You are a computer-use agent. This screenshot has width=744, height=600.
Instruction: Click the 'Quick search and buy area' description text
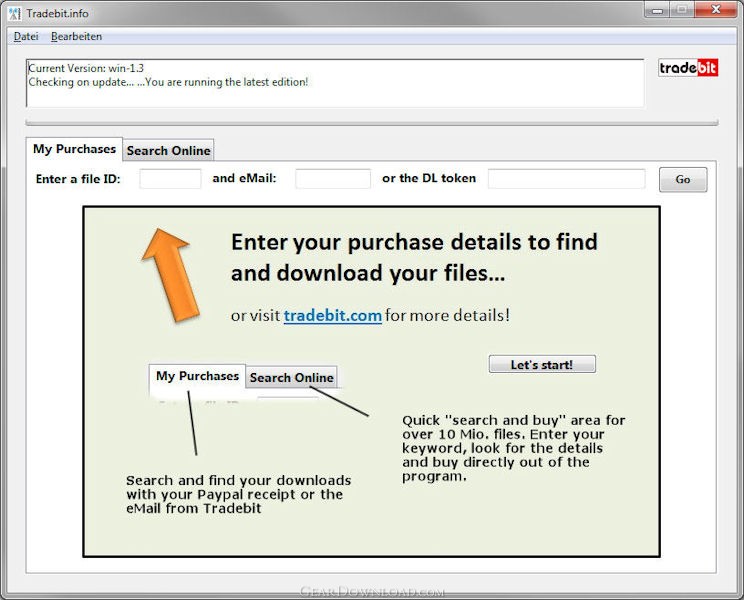513,448
